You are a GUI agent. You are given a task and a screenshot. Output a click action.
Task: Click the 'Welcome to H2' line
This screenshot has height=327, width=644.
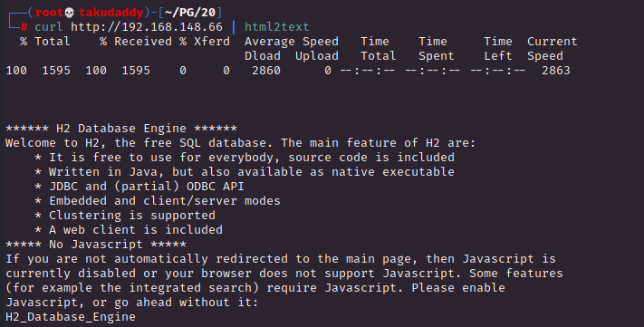[241, 143]
